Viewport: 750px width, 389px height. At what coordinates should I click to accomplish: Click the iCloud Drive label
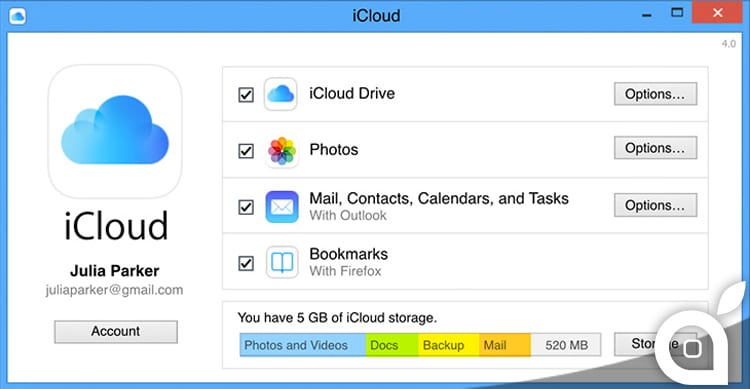click(x=352, y=93)
